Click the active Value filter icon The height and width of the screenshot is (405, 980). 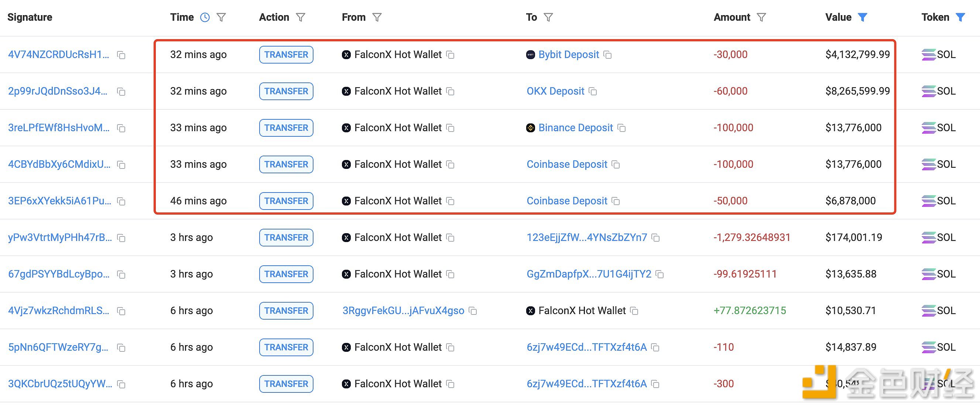click(863, 17)
